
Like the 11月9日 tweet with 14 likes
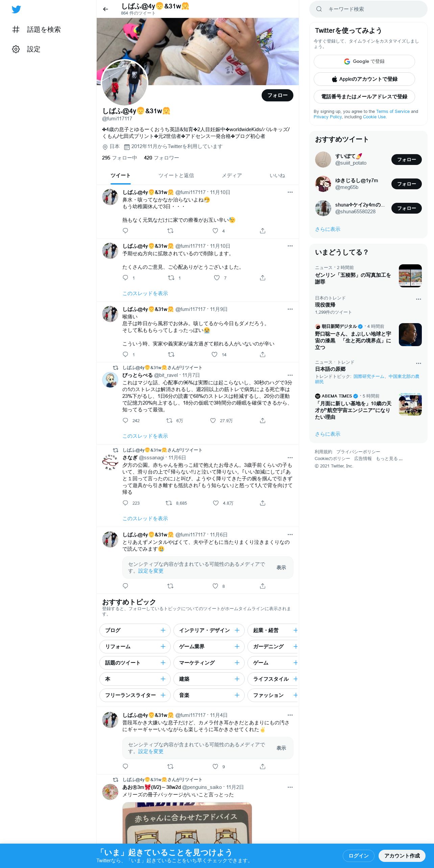click(214, 355)
